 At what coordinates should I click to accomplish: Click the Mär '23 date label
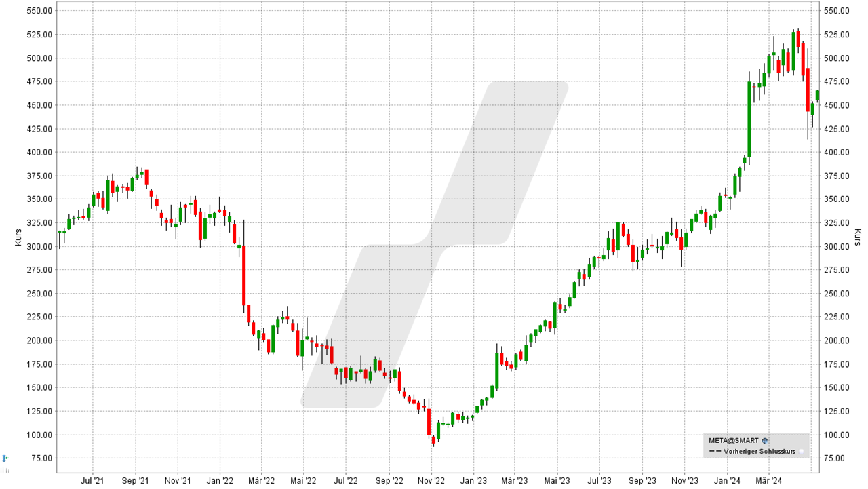coord(515,481)
